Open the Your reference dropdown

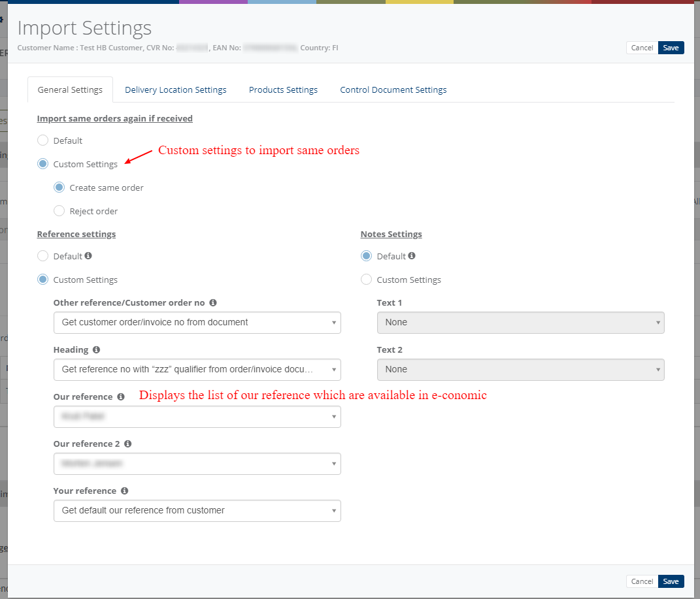pos(197,511)
